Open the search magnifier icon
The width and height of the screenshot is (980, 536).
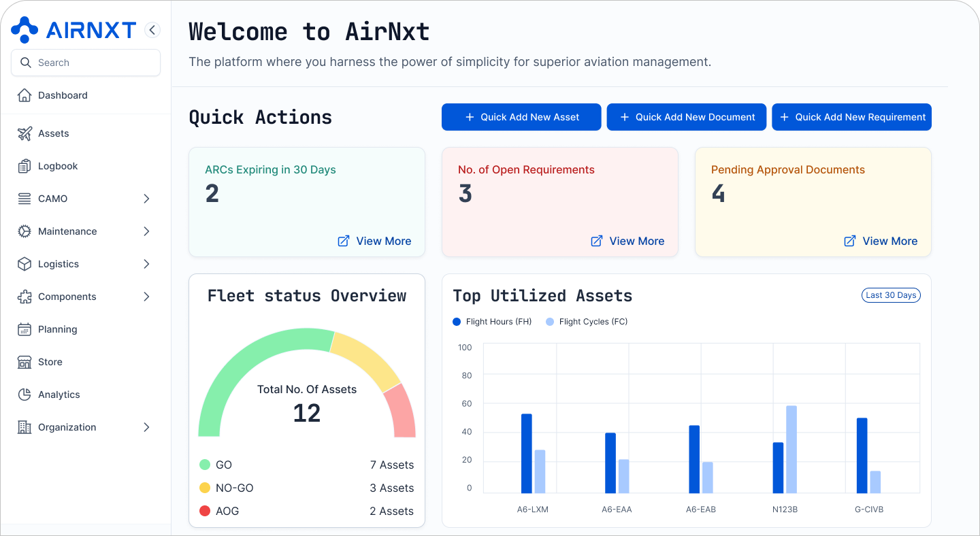coord(26,62)
